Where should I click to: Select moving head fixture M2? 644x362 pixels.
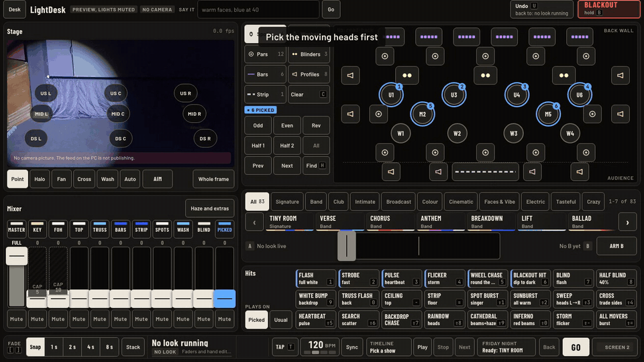(x=422, y=114)
